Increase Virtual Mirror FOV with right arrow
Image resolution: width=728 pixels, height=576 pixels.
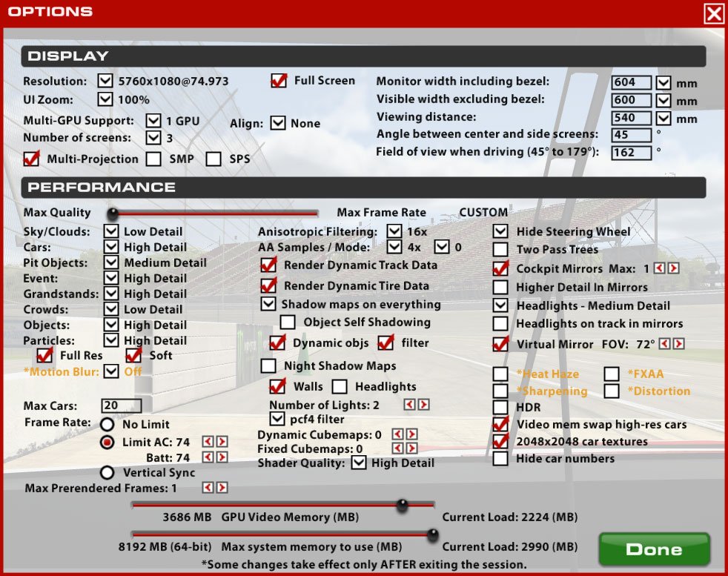click(678, 344)
